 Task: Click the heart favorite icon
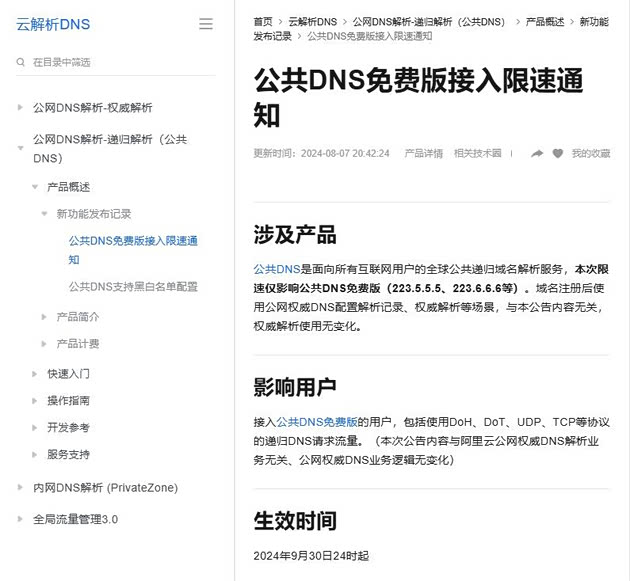(x=558, y=154)
